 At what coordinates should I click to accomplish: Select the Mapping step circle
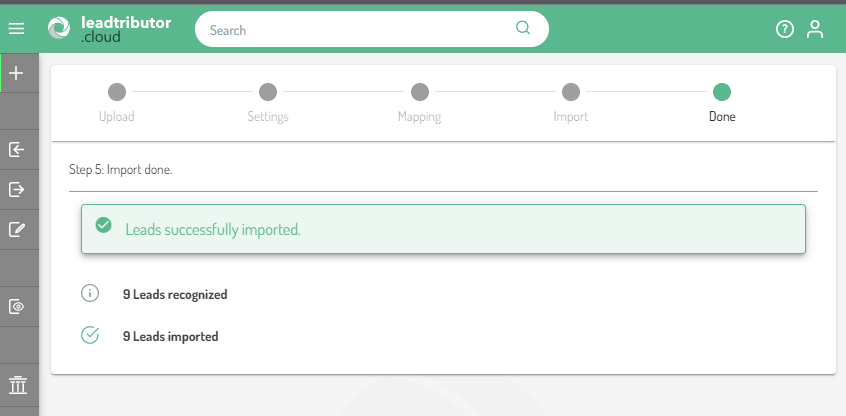[x=420, y=92]
